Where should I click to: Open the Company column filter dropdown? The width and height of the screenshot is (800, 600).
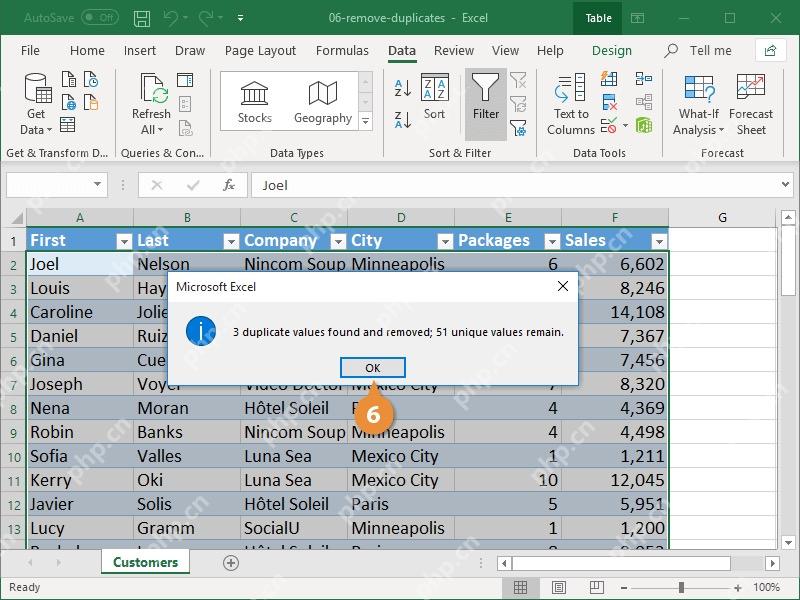pyautogui.click(x=338, y=241)
